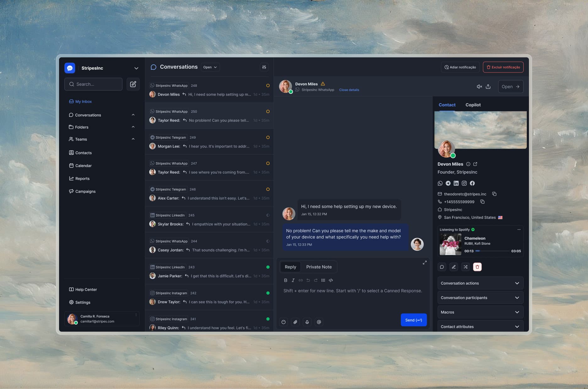Insert a code block in the reply editor
Screen dimensions: 588x389
[x=331, y=280]
